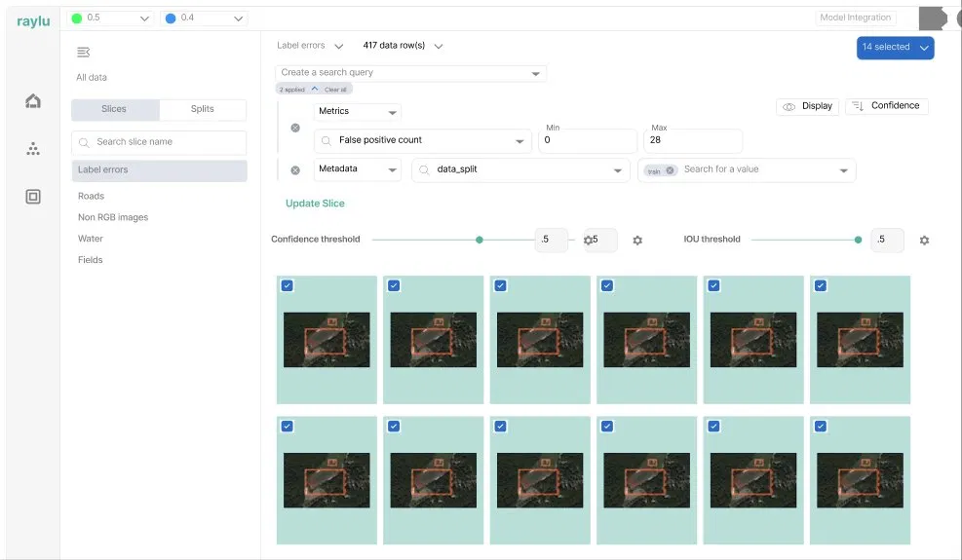Click the Min value input field
The height and width of the screenshot is (560, 962).
coord(588,140)
